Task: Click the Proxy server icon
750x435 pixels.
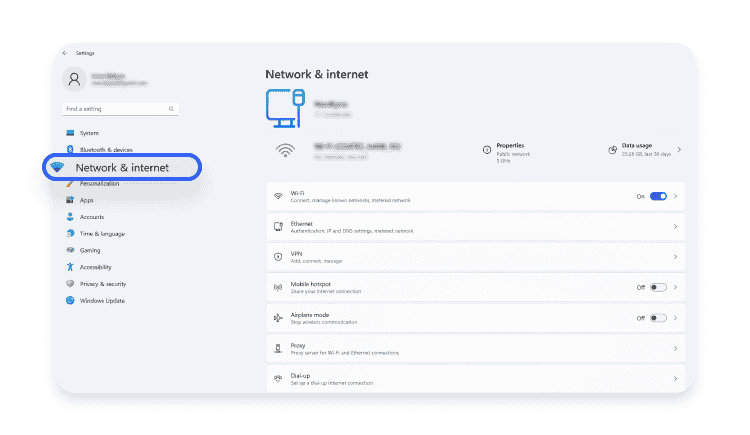Action: click(x=278, y=348)
